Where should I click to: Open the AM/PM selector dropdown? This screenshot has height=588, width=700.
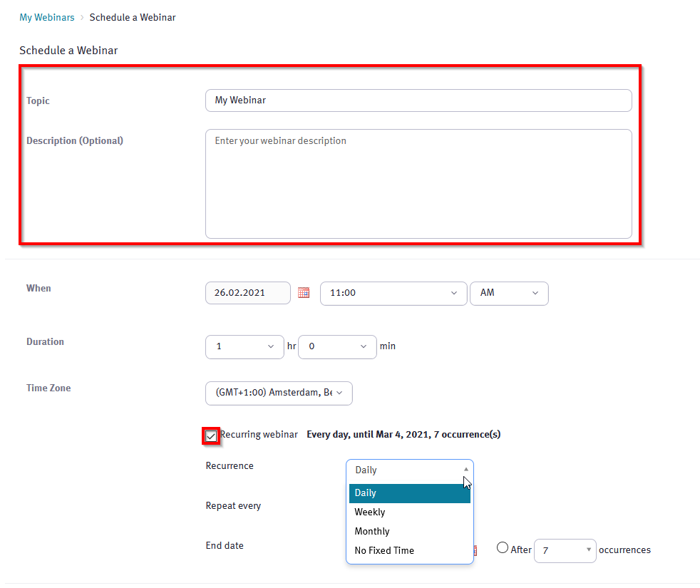[508, 293]
